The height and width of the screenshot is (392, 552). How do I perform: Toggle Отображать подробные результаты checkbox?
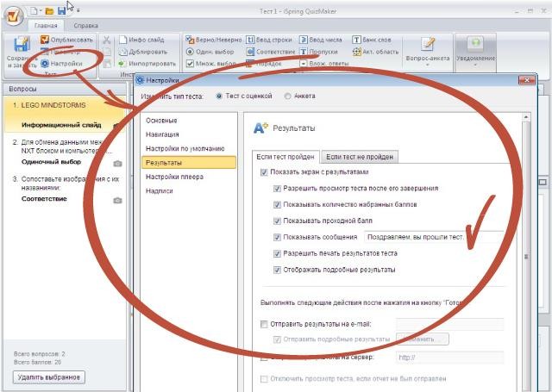[x=277, y=270]
